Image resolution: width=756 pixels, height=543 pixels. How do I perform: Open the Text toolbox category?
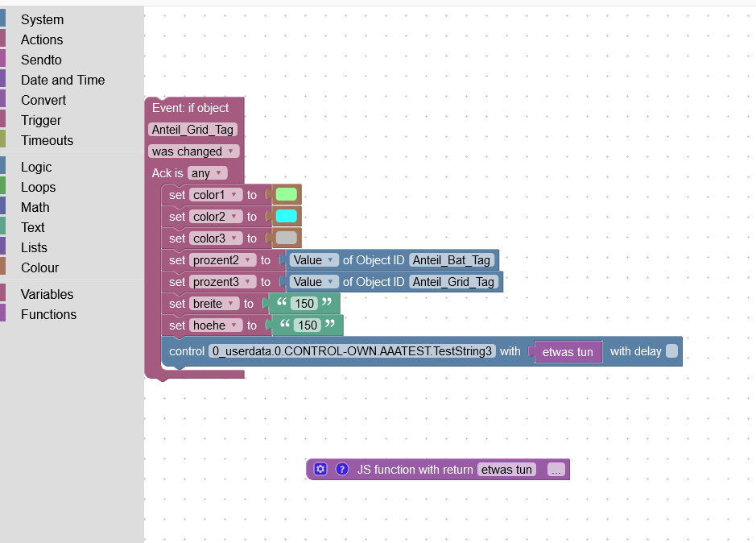(x=33, y=228)
